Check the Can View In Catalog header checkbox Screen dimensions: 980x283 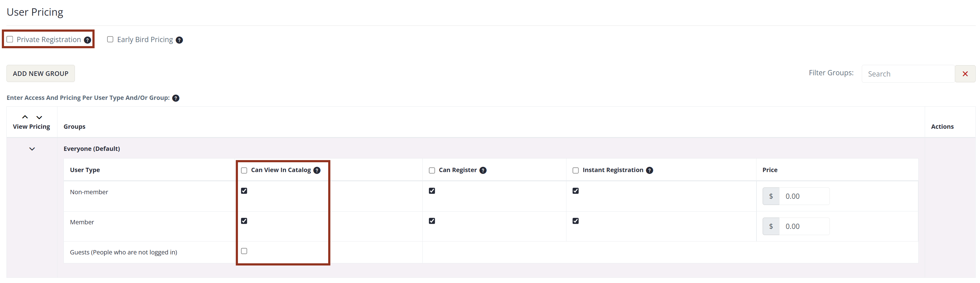244,171
